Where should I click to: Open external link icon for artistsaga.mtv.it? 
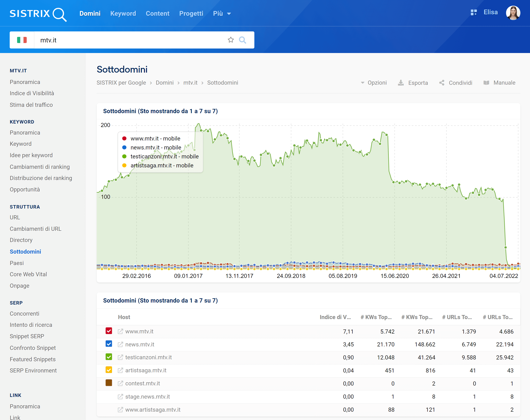coord(120,371)
